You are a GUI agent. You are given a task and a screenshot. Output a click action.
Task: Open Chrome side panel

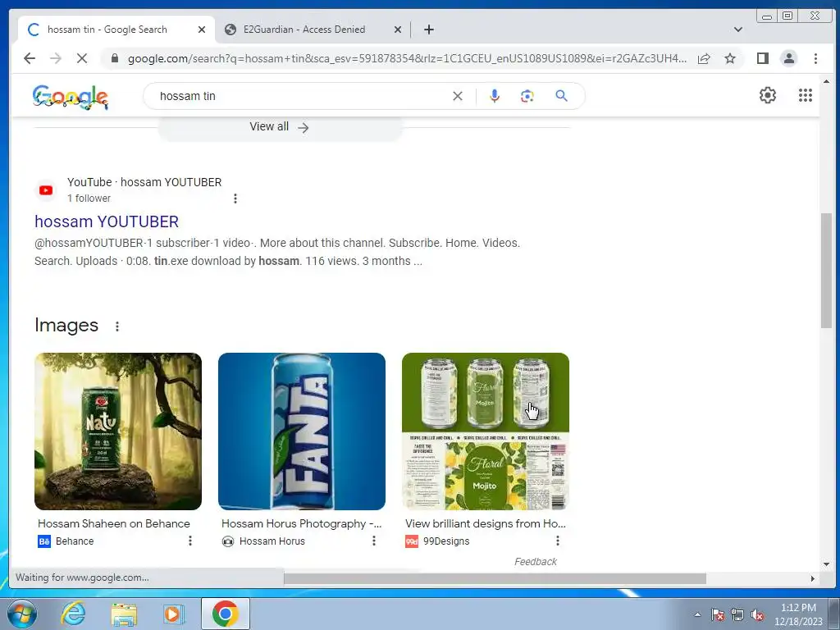click(763, 58)
